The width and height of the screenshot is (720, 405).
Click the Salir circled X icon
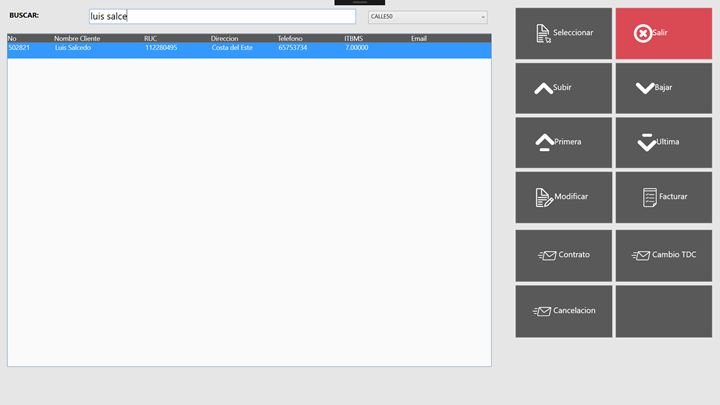[643, 33]
